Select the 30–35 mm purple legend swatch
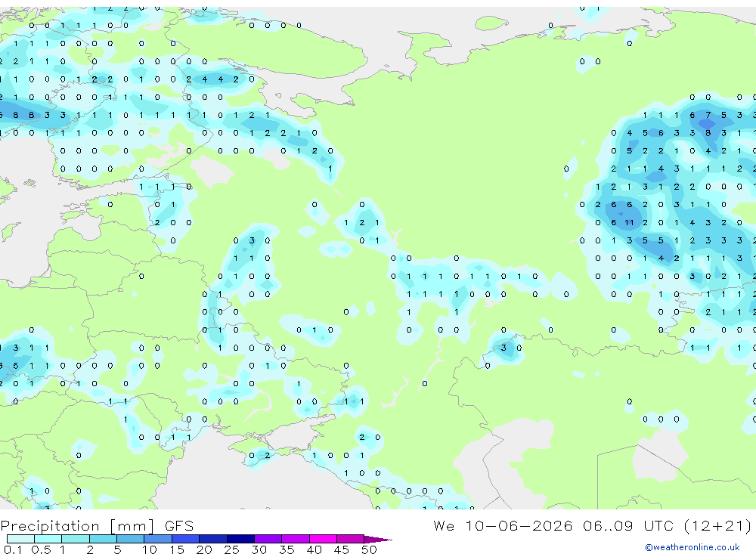The width and height of the screenshot is (756, 554). (268, 539)
